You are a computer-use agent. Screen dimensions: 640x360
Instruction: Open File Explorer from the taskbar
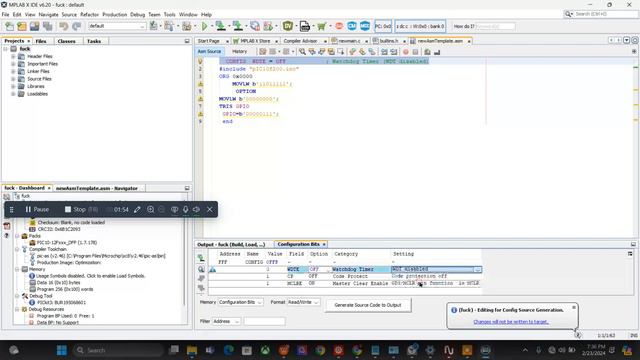(x=192, y=350)
